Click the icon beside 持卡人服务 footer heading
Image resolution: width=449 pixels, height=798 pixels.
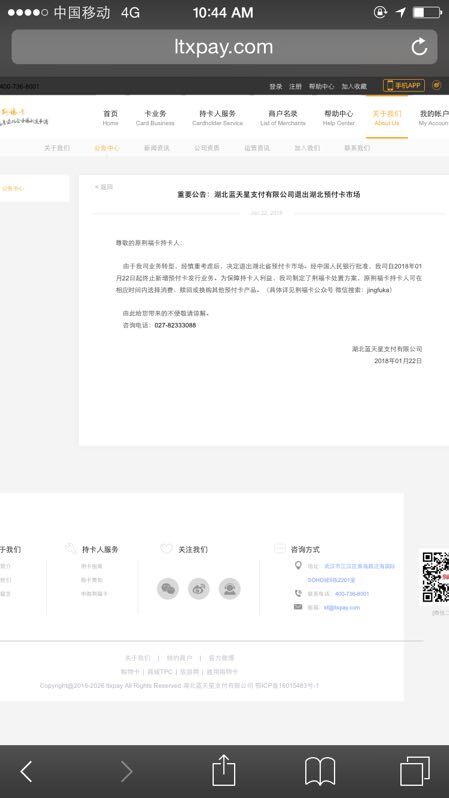point(71,549)
